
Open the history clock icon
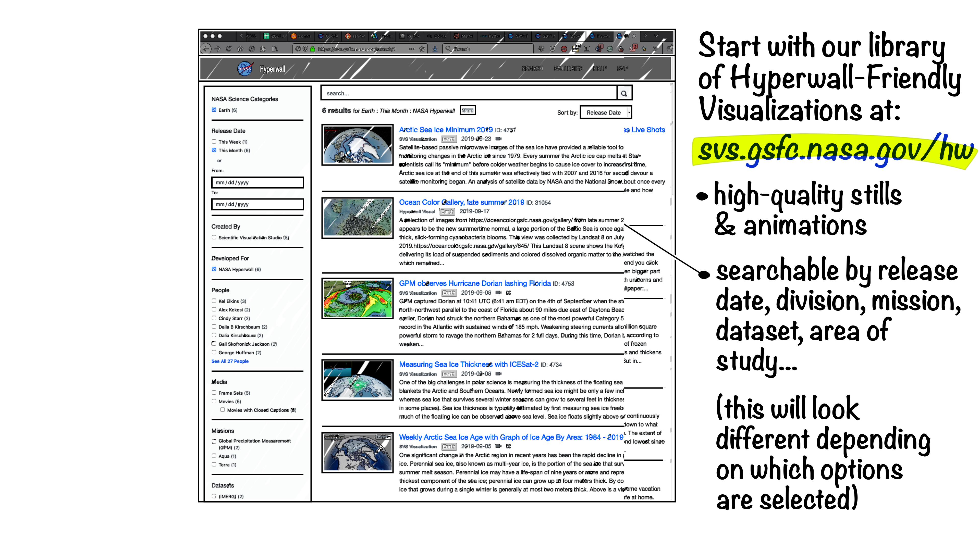coord(251,49)
